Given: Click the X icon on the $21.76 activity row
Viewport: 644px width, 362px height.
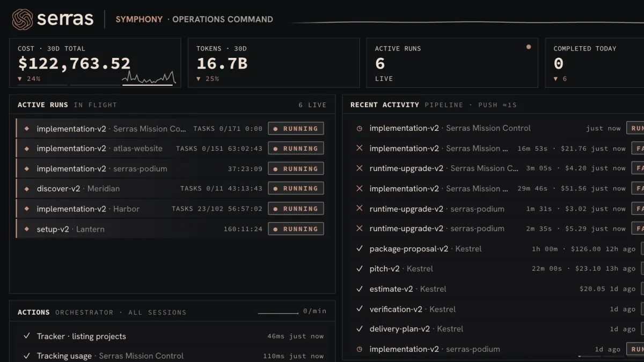Looking at the screenshot, I should point(360,148).
